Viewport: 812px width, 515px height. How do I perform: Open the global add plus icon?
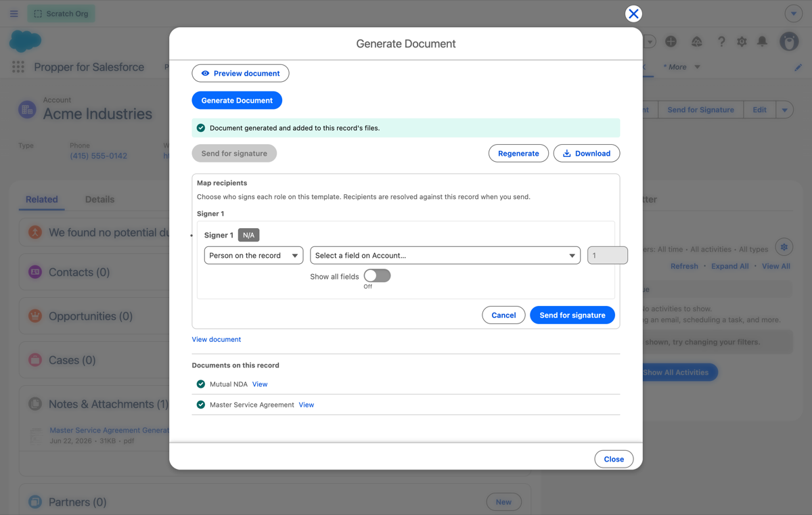tap(671, 41)
